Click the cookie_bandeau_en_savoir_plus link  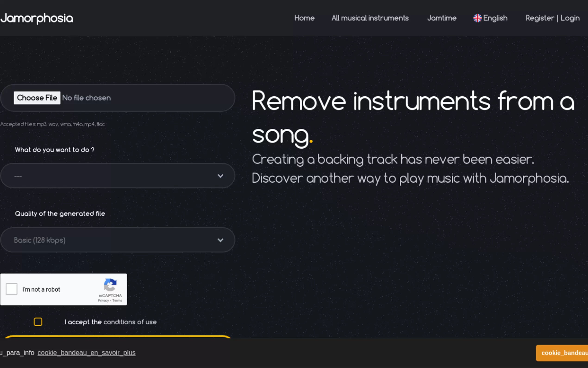pyautogui.click(x=87, y=353)
